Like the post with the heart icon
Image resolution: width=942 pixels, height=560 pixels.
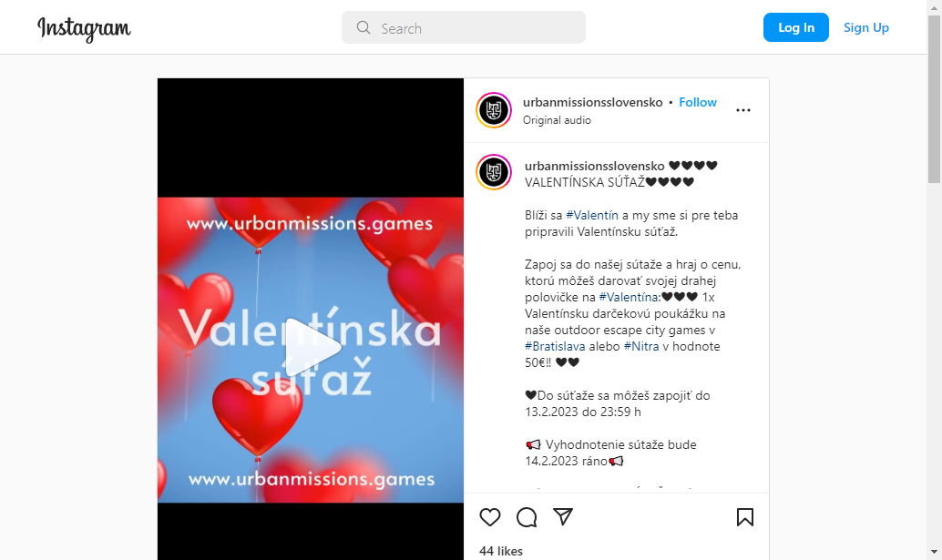pyautogui.click(x=489, y=517)
